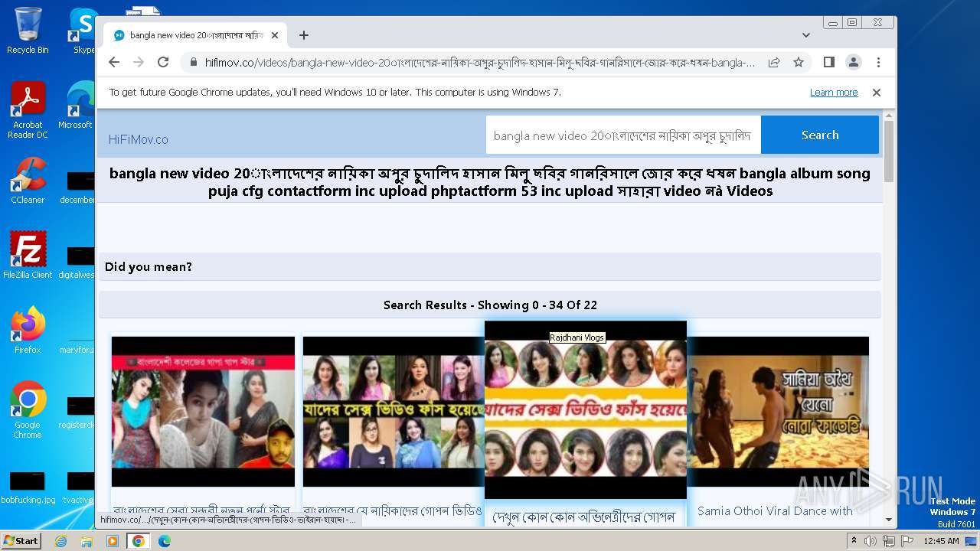Open the Chrome profile avatar menu
The width and height of the screenshot is (980, 551).
(x=853, y=62)
